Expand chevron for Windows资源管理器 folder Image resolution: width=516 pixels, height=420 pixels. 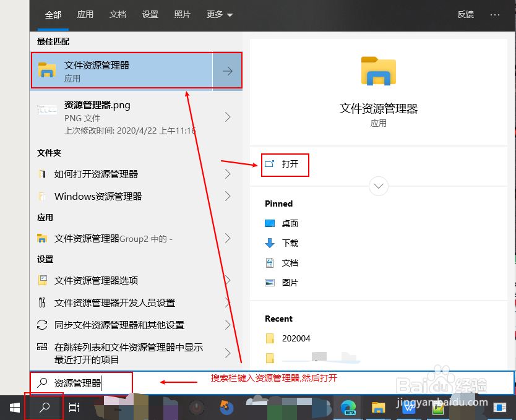228,196
